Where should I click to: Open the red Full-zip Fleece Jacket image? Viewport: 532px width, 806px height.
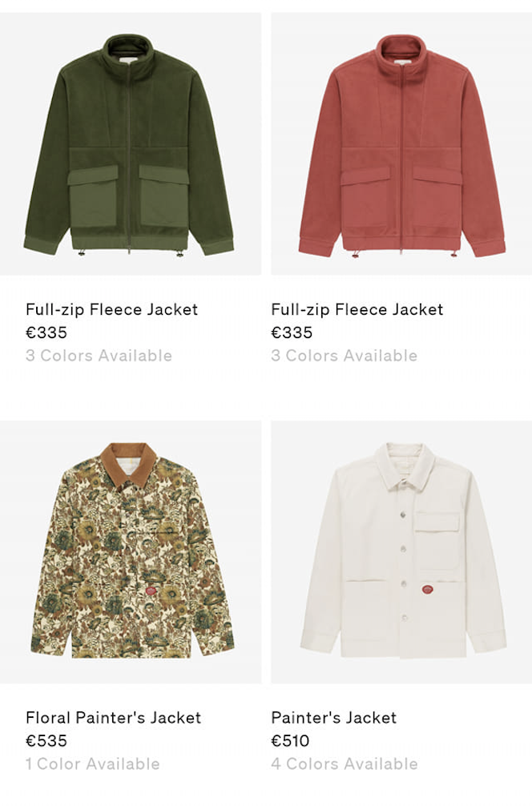coord(401,143)
